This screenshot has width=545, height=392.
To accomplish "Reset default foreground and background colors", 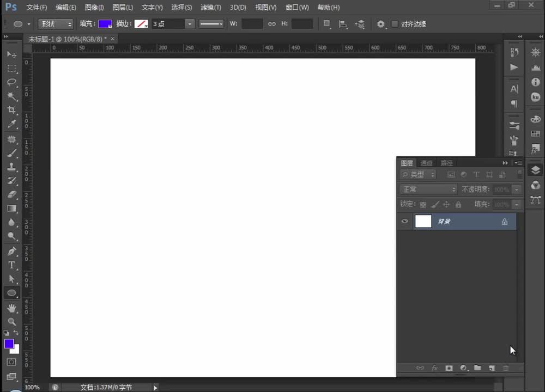I will click(x=6, y=333).
